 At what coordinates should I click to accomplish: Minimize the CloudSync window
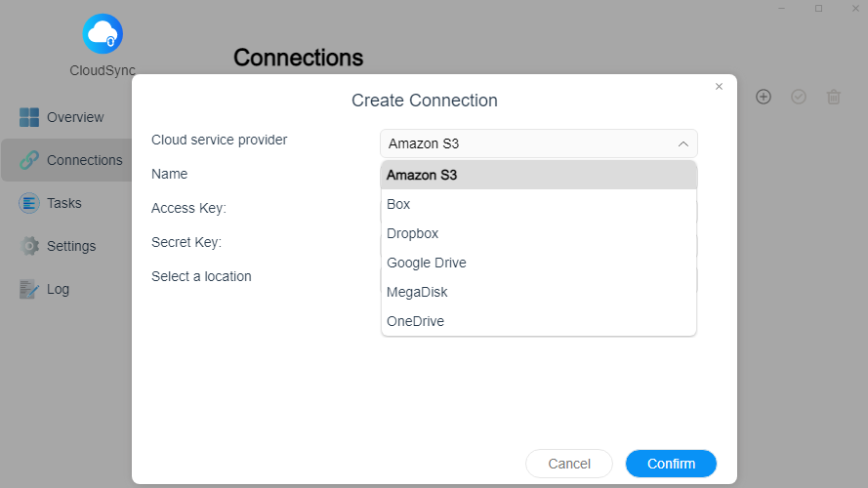(782, 9)
